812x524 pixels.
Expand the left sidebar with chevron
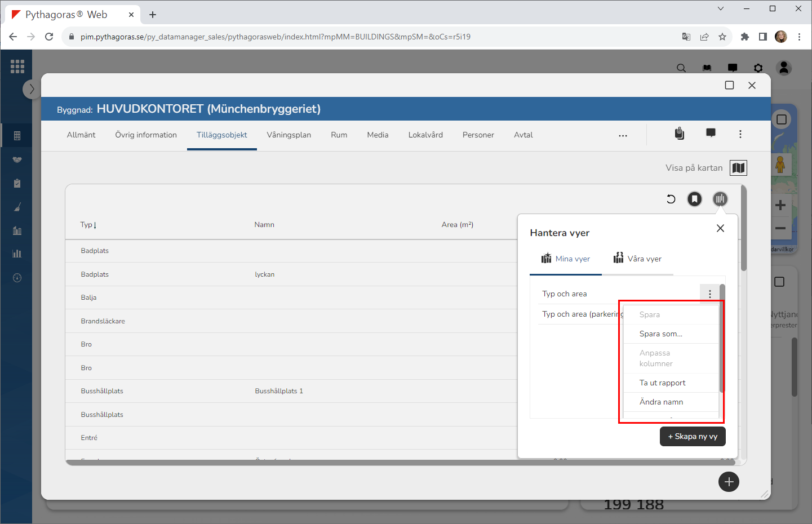coord(32,89)
